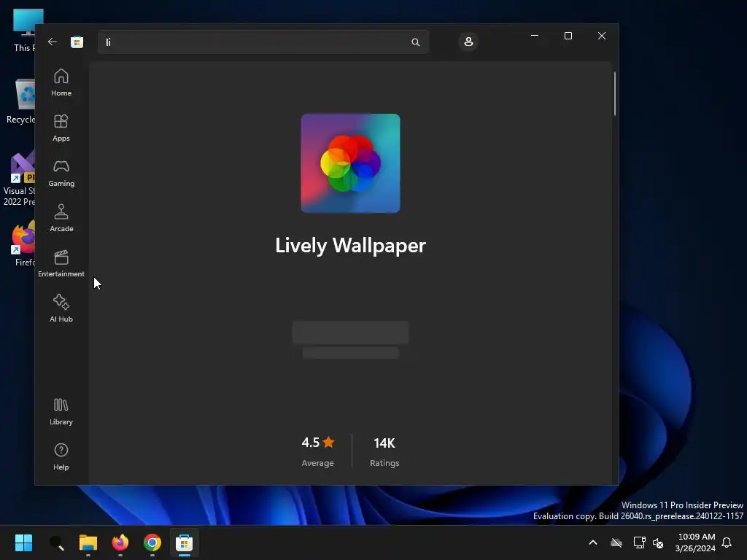This screenshot has width=747, height=560.
Task: Click the OneDrive cloud tray icon
Action: click(x=616, y=542)
